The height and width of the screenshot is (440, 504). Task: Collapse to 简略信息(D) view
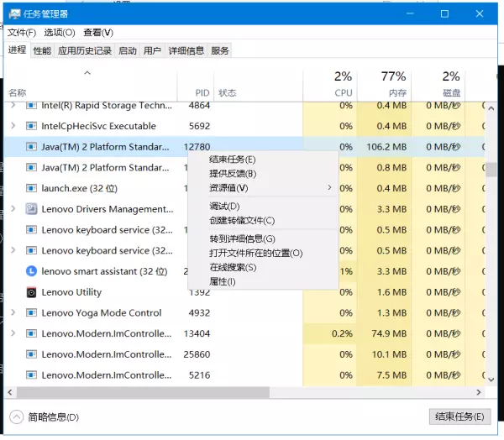click(45, 417)
